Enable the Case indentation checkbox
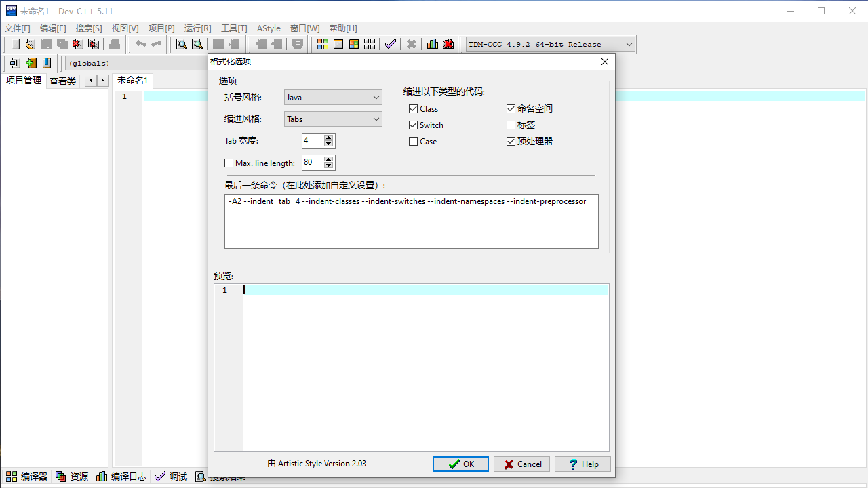The height and width of the screenshot is (488, 868). 413,141
